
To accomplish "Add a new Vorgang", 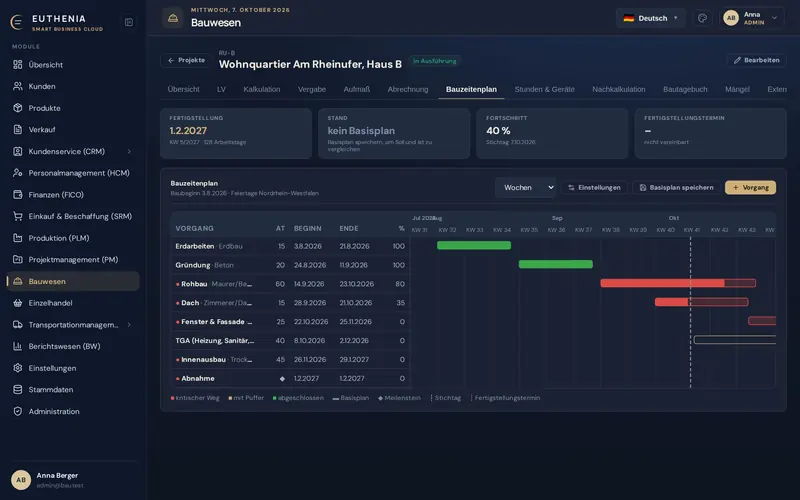I will point(751,188).
